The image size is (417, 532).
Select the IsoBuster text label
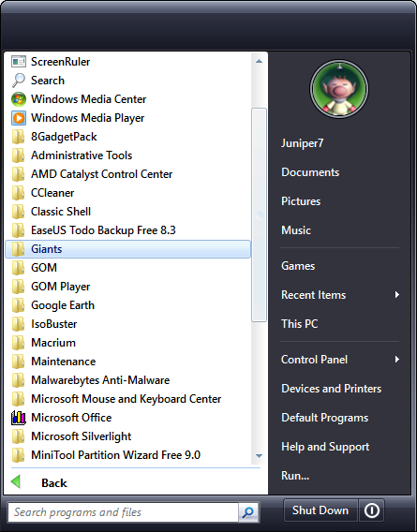(54, 324)
